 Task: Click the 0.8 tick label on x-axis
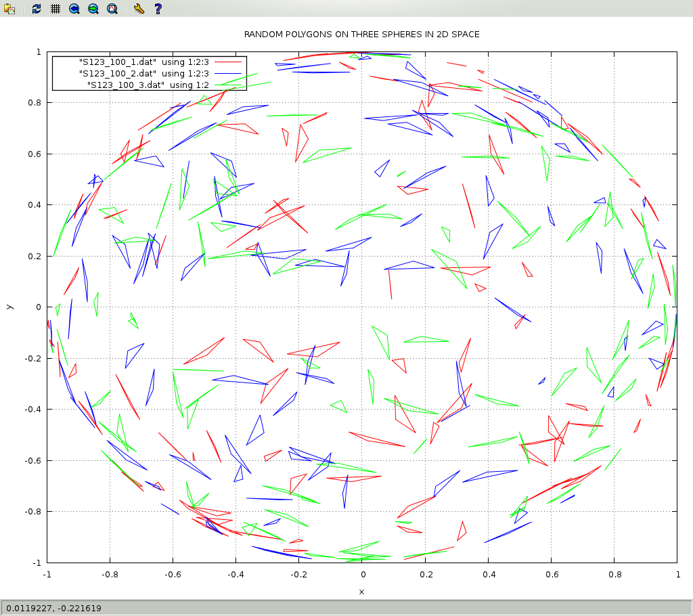tap(614, 574)
